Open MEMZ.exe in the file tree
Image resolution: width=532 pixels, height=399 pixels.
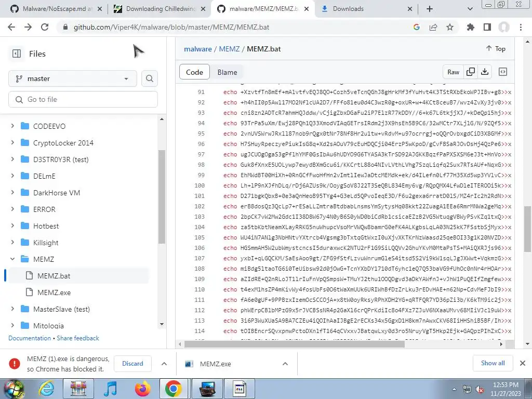[x=54, y=292]
